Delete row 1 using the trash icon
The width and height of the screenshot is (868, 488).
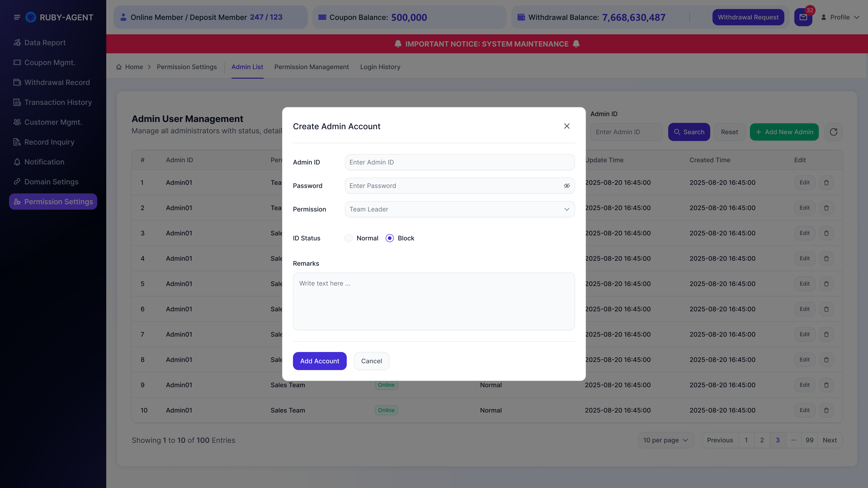826,183
